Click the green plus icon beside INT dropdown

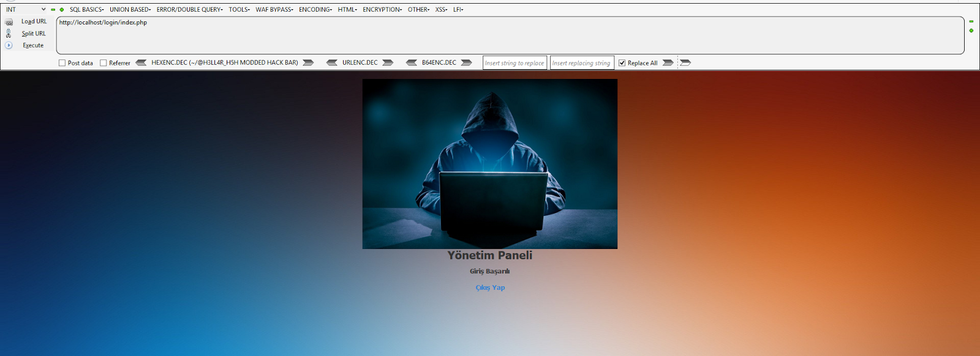62,10
